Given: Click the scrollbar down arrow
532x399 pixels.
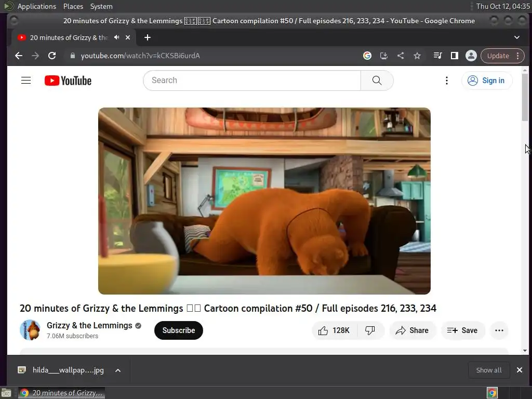Looking at the screenshot, I should coord(525,351).
